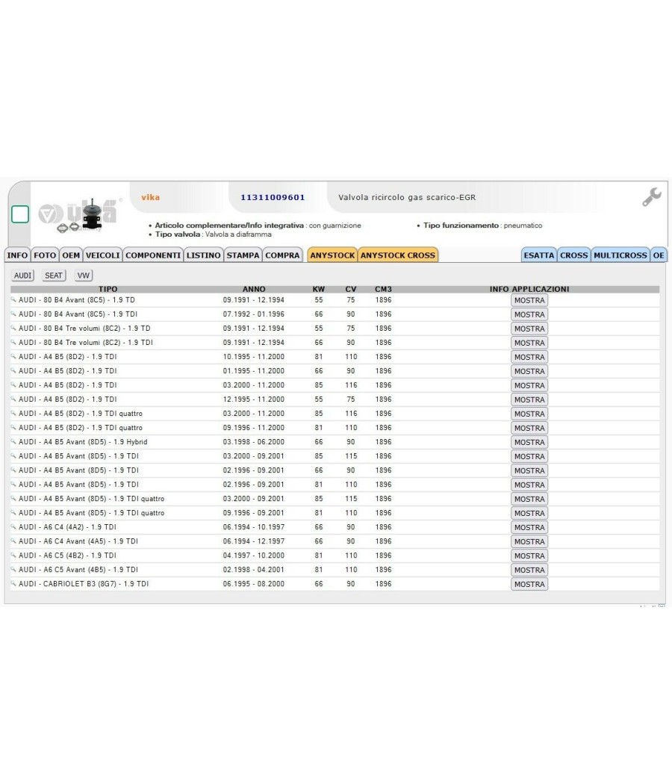Screen dimensions: 672x784
Task: Click the CV column header
Action: tap(351, 289)
